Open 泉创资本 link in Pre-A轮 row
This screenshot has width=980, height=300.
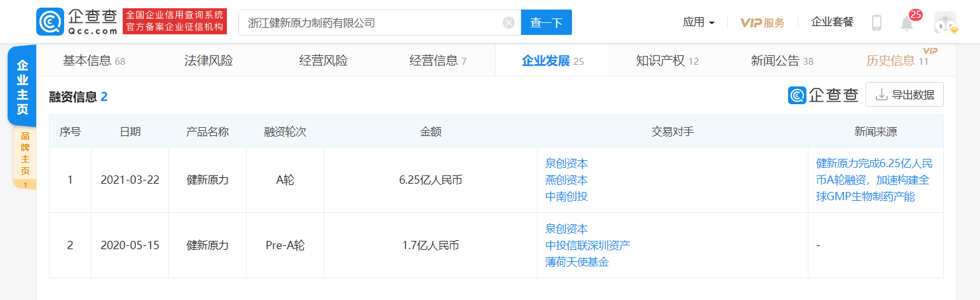pyautogui.click(x=566, y=229)
